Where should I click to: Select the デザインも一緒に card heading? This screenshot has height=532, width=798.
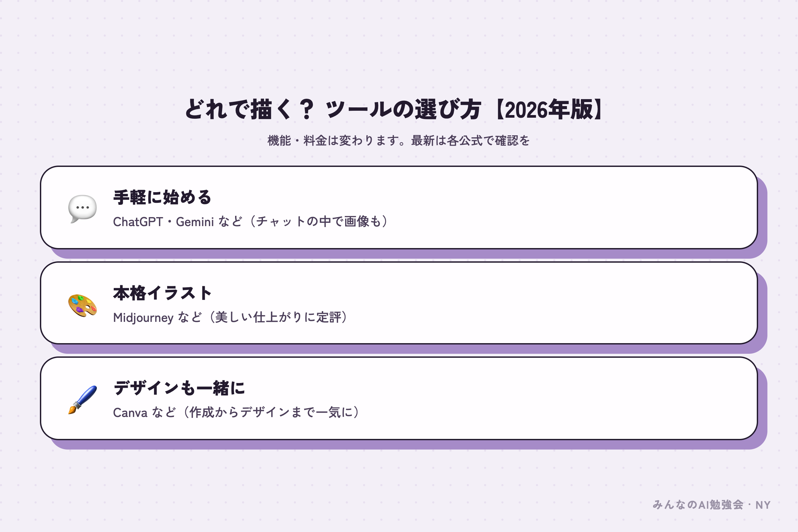pos(179,388)
